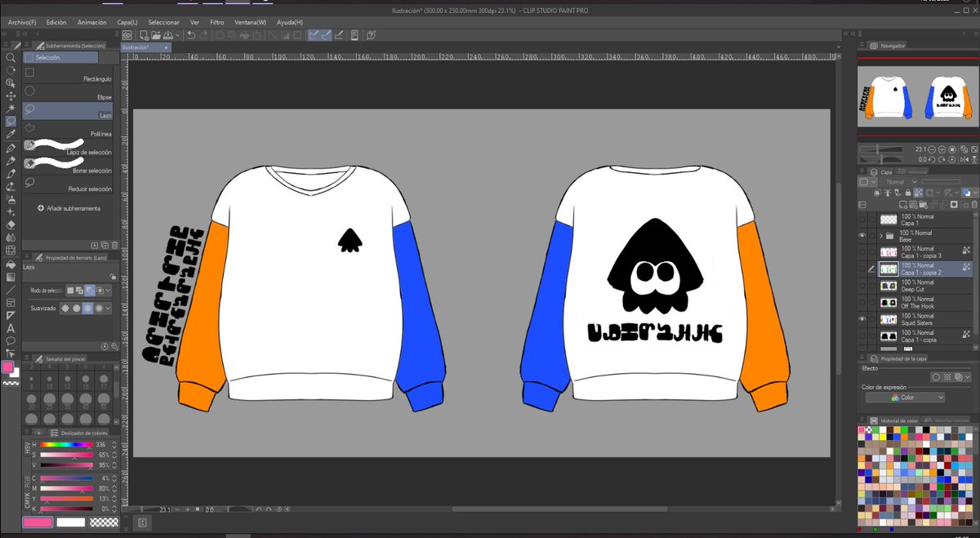The height and width of the screenshot is (538, 980).
Task: Choose the strongest Suavizado anti-aliasing option
Action: click(x=99, y=308)
